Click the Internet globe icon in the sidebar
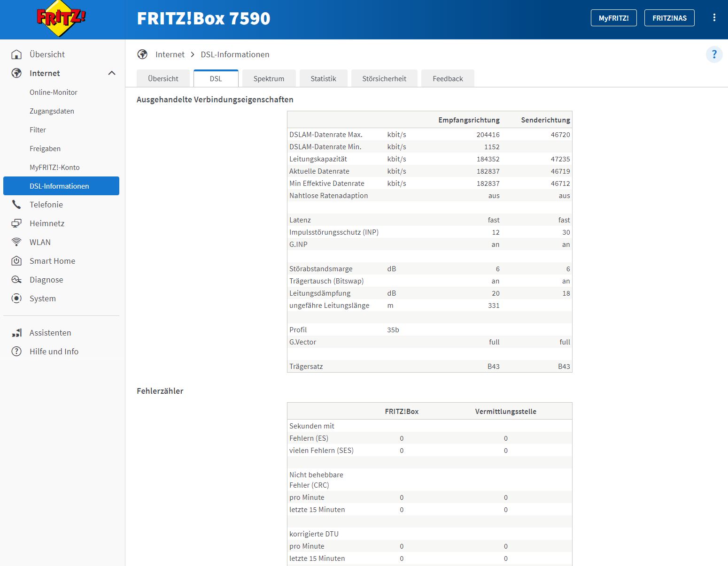This screenshot has height=566, width=728. coord(16,73)
